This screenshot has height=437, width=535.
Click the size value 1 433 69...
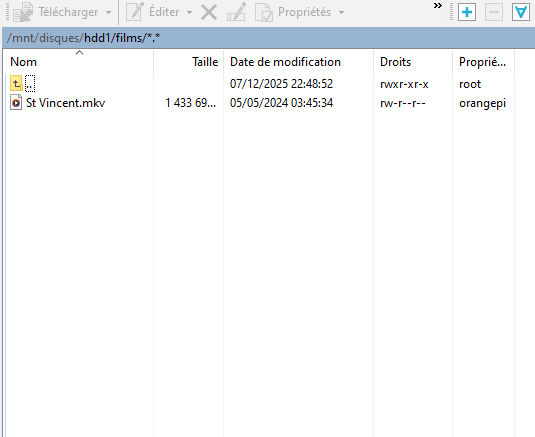pos(190,103)
